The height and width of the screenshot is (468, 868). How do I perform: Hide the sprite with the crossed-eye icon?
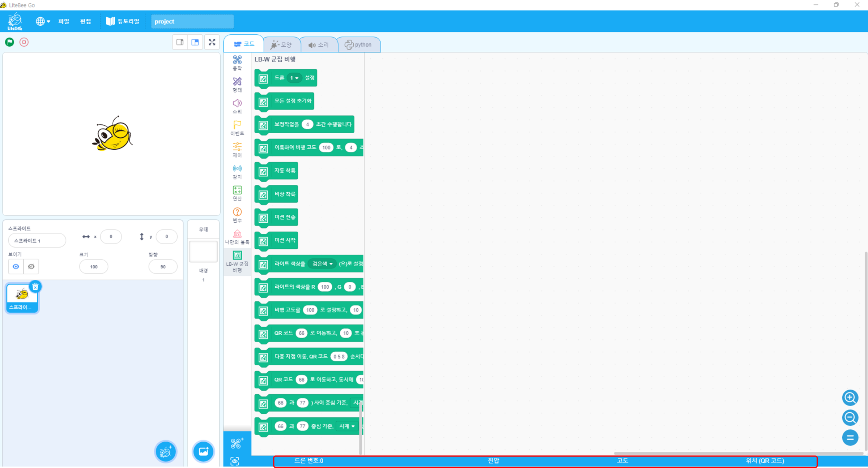[31, 267]
